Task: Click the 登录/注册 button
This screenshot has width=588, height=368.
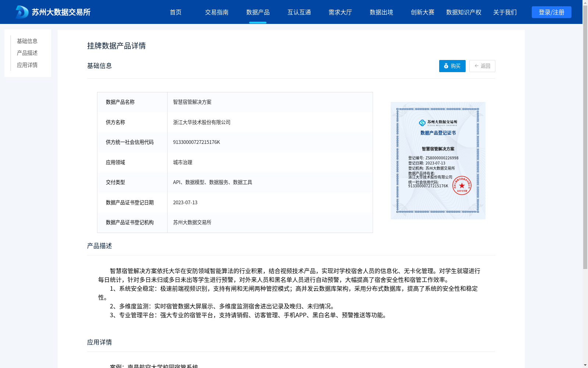Action: pos(551,12)
